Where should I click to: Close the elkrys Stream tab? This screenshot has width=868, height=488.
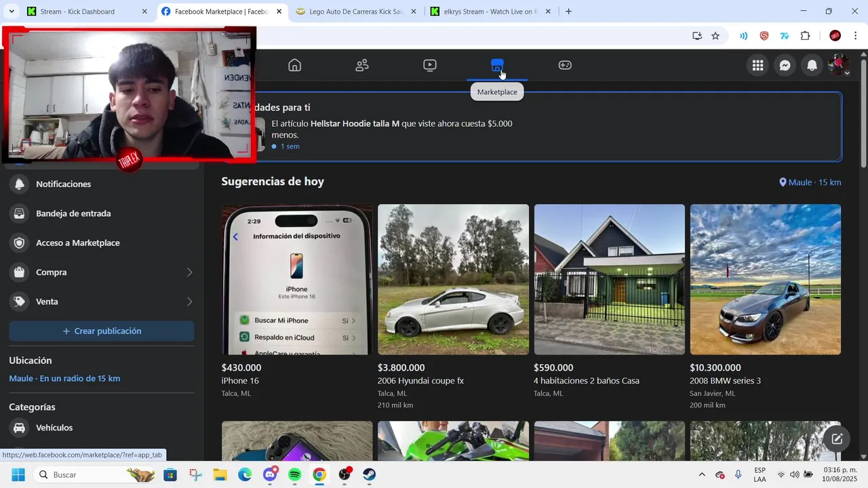click(x=548, y=12)
